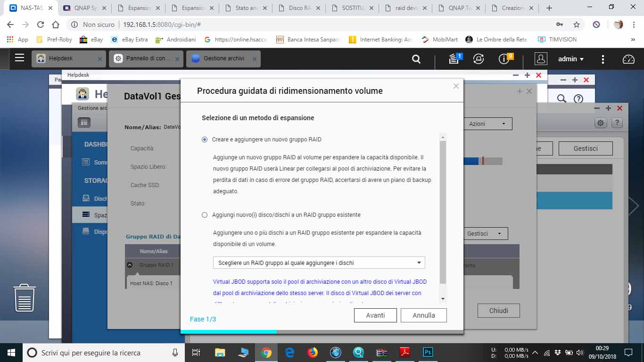Select Aggiungi nuovo disco a RAID gruppo esistente
Screen dimensions: 644x362
(205, 215)
